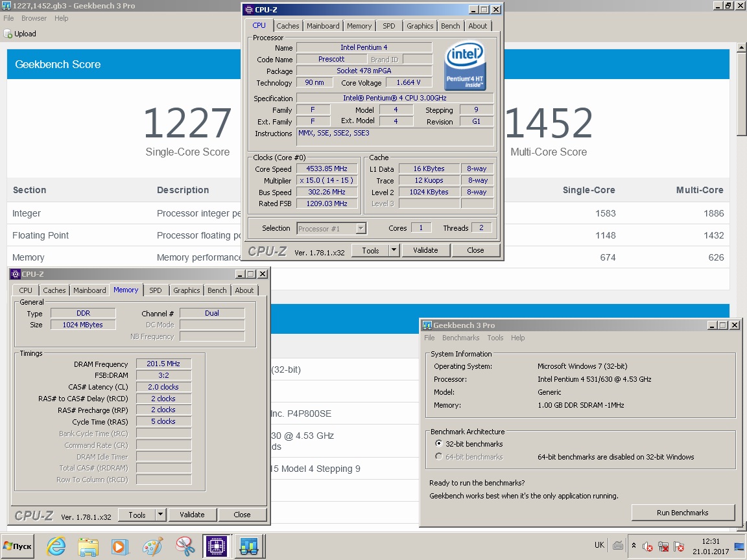Open Windows Explorer folder icon in taskbar
The height and width of the screenshot is (560, 747).
coord(89,546)
